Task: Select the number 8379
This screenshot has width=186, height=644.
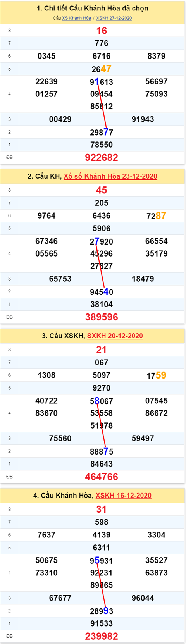Action: [x=157, y=56]
